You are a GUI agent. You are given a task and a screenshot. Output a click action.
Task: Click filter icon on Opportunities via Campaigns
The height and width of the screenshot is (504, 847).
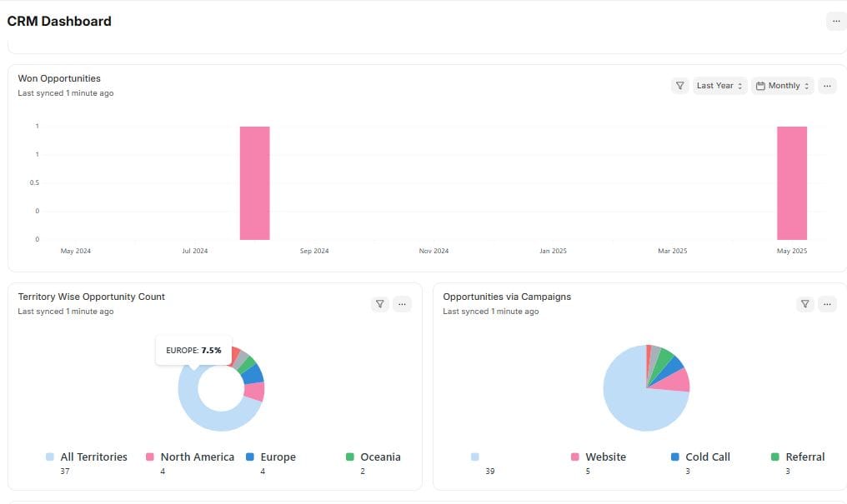pyautogui.click(x=804, y=304)
